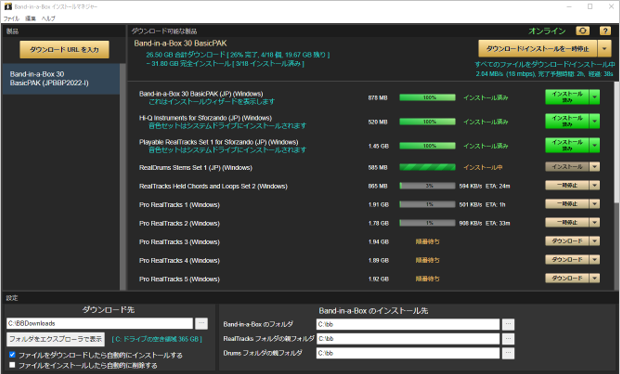620x374 pixels.
Task: Expand the dropdown arrow for the Pro RealTracks 3 download button
Action: 595,241
